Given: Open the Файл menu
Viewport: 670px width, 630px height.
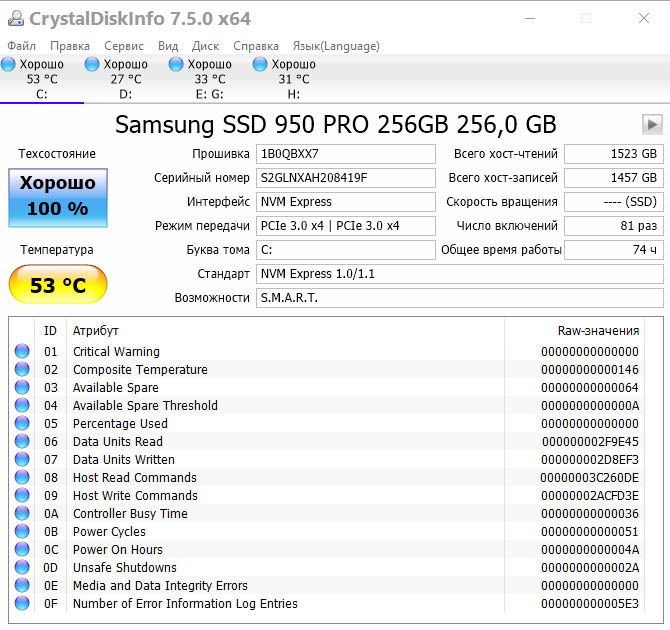Looking at the screenshot, I should tap(21, 46).
